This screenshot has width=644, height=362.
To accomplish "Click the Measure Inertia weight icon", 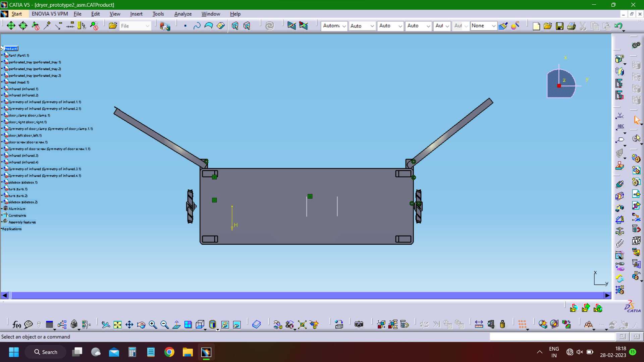I will (502, 324).
